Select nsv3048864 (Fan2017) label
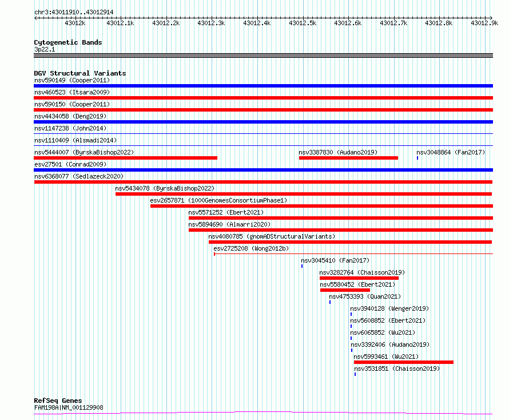The height and width of the screenshot is (420, 509). pyautogui.click(x=451, y=152)
